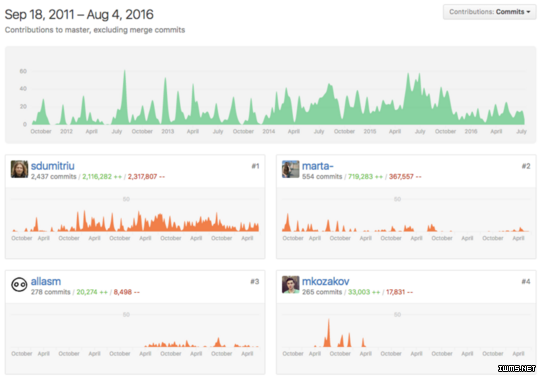Click the 2,437 commits link

54,176
